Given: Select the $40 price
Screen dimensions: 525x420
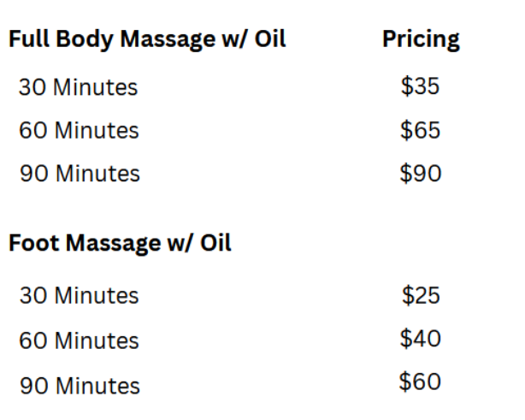Looking at the screenshot, I should (x=421, y=339).
